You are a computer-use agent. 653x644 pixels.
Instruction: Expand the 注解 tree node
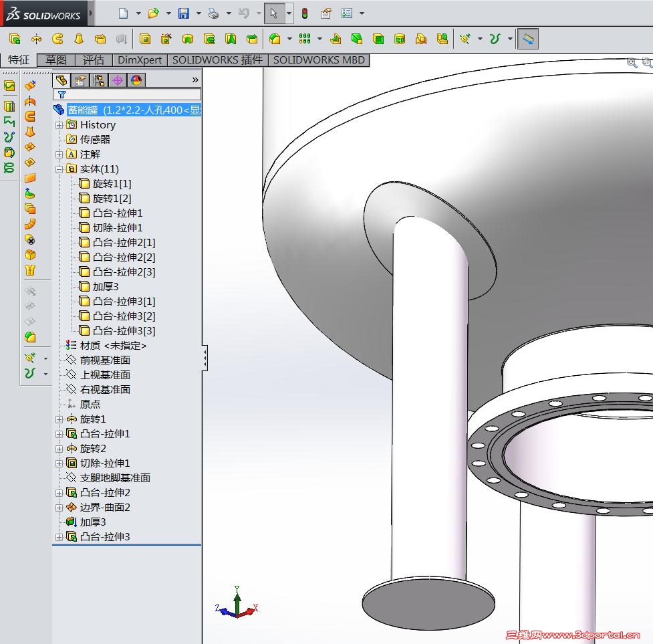click(59, 154)
